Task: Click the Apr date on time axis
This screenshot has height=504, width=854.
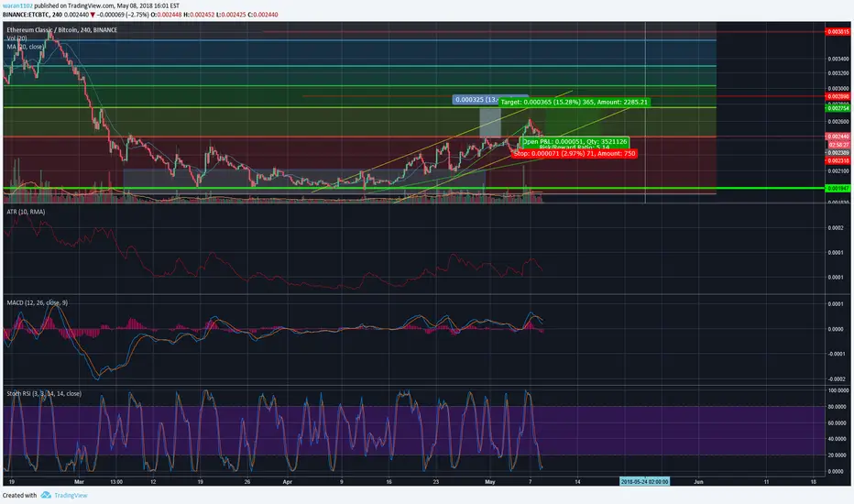Action: point(288,482)
